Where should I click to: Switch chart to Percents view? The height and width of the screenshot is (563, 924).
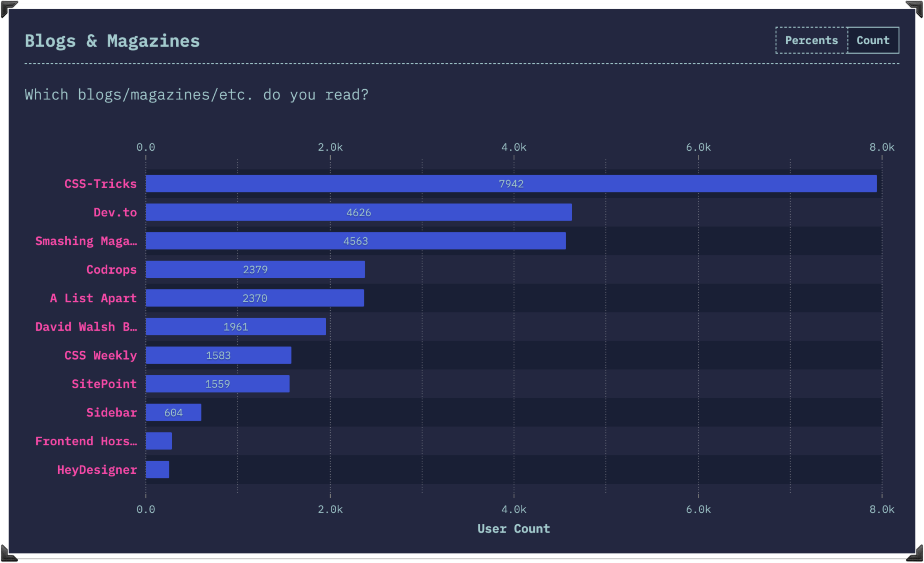click(811, 40)
